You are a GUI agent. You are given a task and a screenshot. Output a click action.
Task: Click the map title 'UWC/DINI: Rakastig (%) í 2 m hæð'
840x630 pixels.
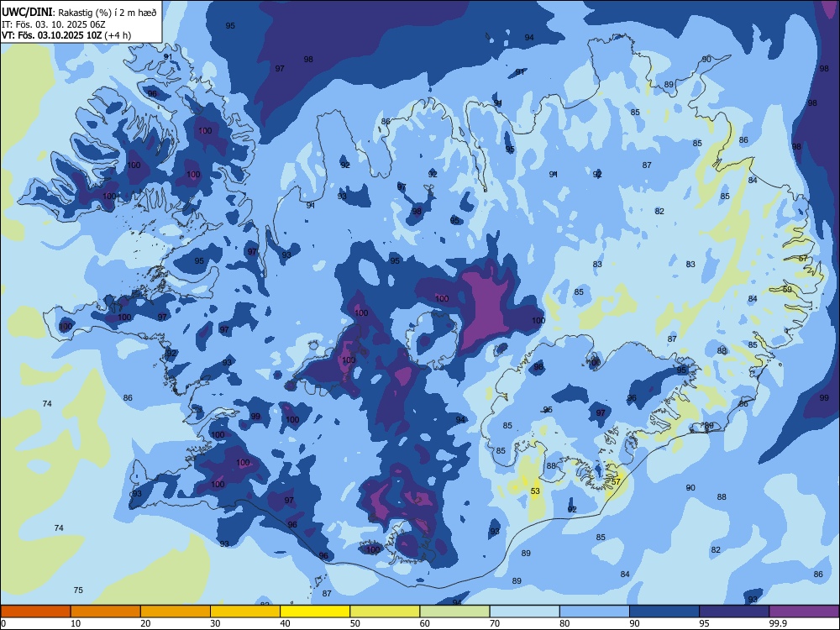[x=79, y=12]
